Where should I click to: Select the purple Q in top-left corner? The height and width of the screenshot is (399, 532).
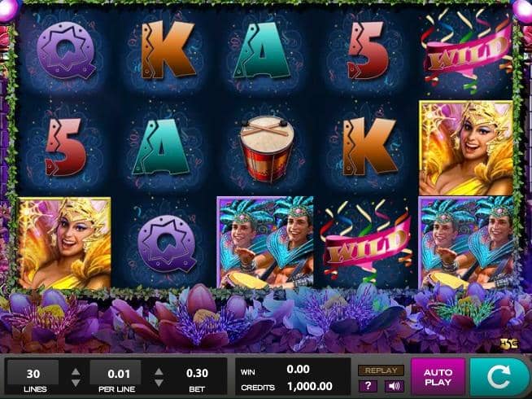(x=65, y=50)
